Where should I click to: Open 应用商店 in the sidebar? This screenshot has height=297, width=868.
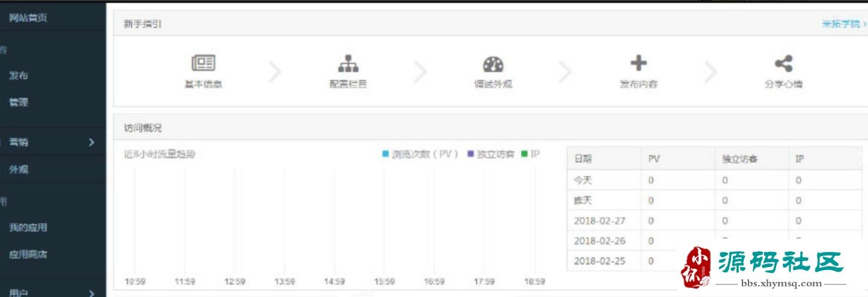point(28,254)
